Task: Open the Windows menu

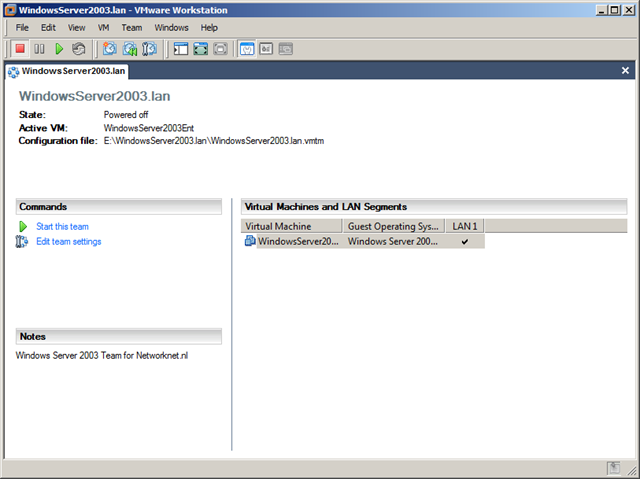Action: point(171,28)
